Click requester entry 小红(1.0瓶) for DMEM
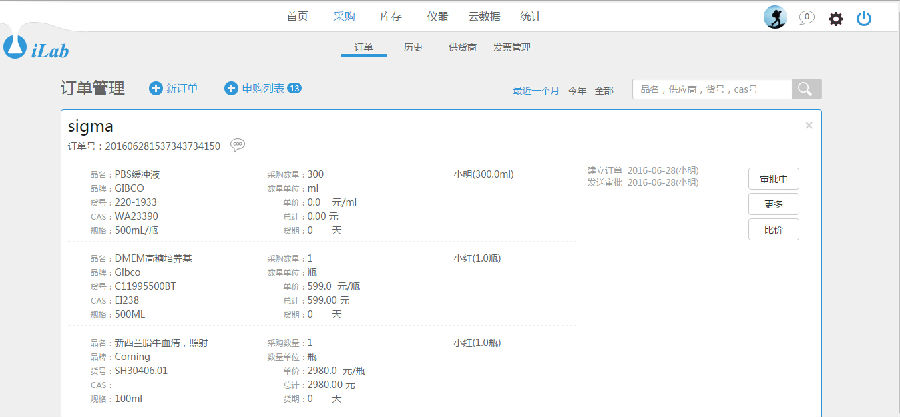 click(477, 259)
